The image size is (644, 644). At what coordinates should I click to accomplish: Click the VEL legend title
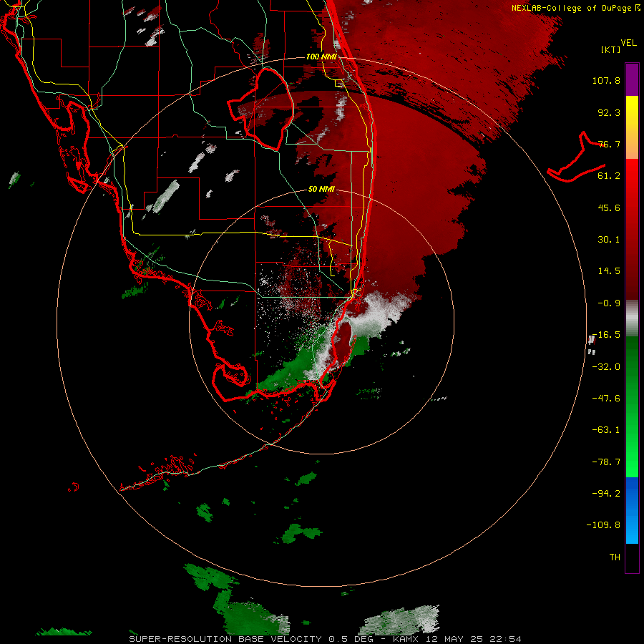click(x=629, y=43)
